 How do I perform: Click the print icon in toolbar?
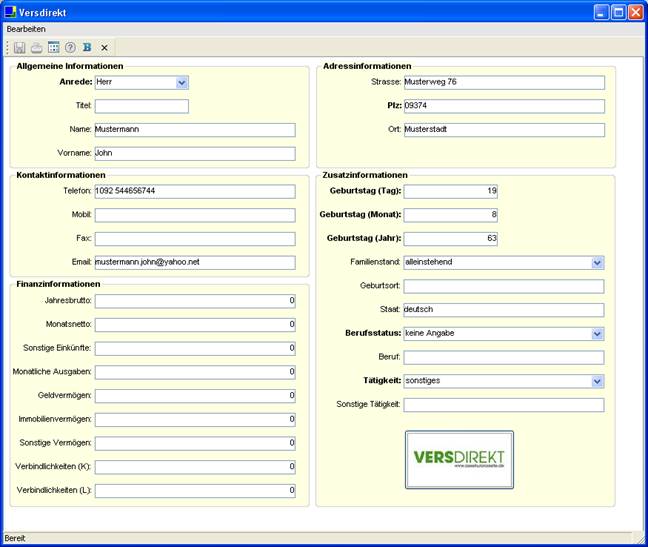[x=36, y=47]
